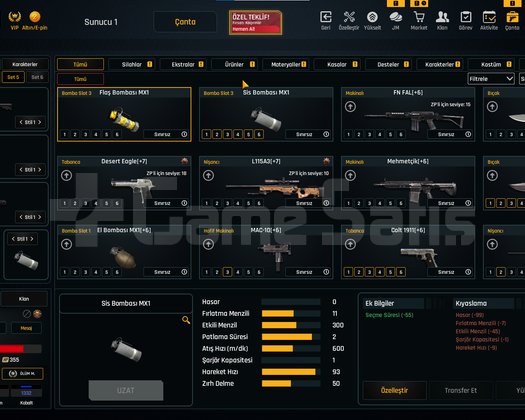
Task: Switch to the Kasalar tab
Action: click(x=337, y=64)
